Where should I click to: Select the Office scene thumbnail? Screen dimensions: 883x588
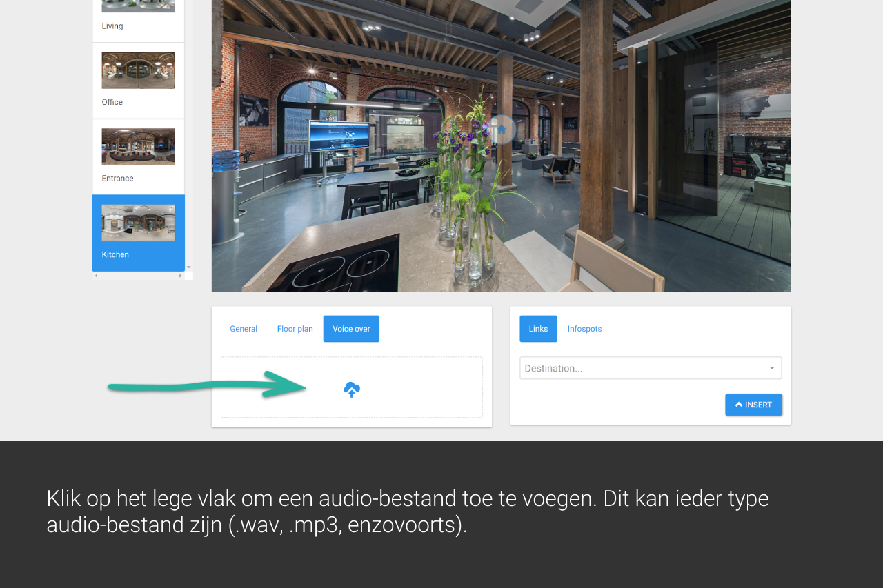click(138, 71)
